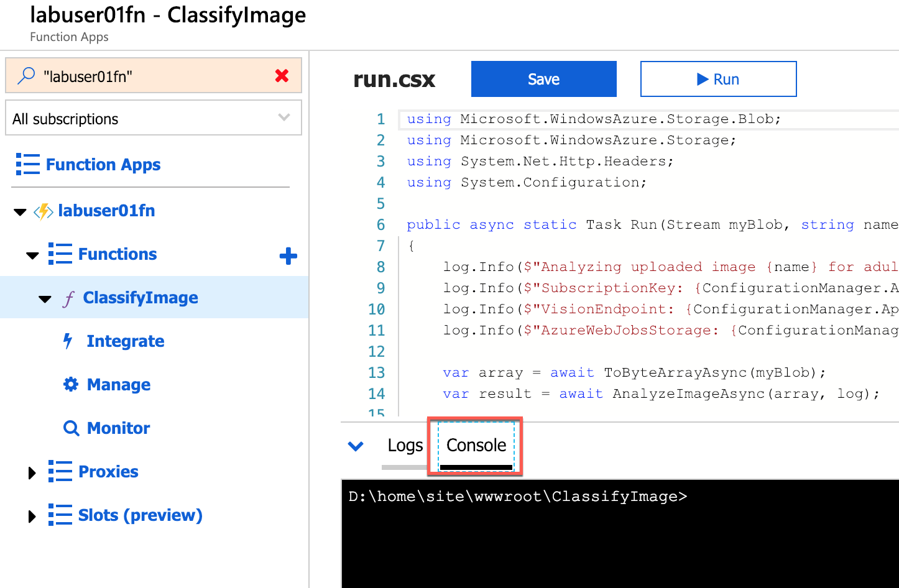
Task: Collapse the Functions tree node
Action: tap(32, 255)
